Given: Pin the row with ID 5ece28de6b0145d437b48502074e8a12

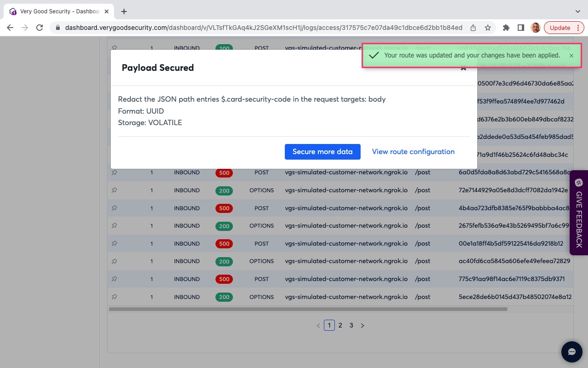Looking at the screenshot, I should click(114, 297).
